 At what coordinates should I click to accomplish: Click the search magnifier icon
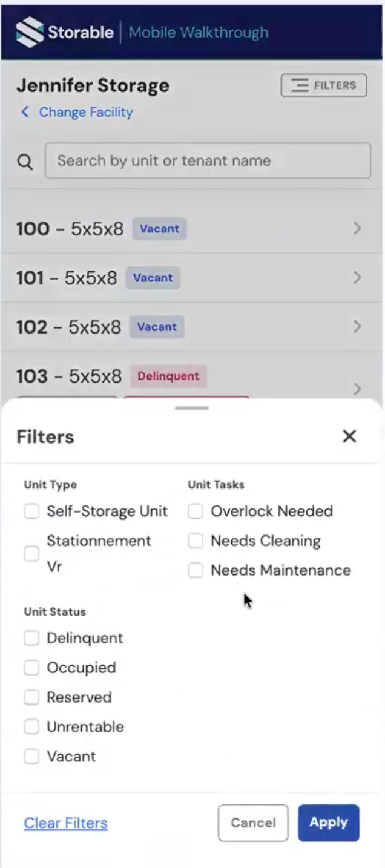pos(25,162)
